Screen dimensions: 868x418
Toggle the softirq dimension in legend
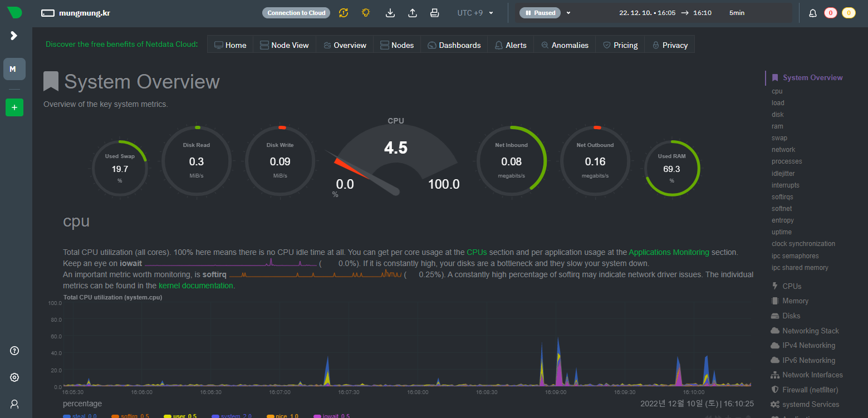click(130, 416)
